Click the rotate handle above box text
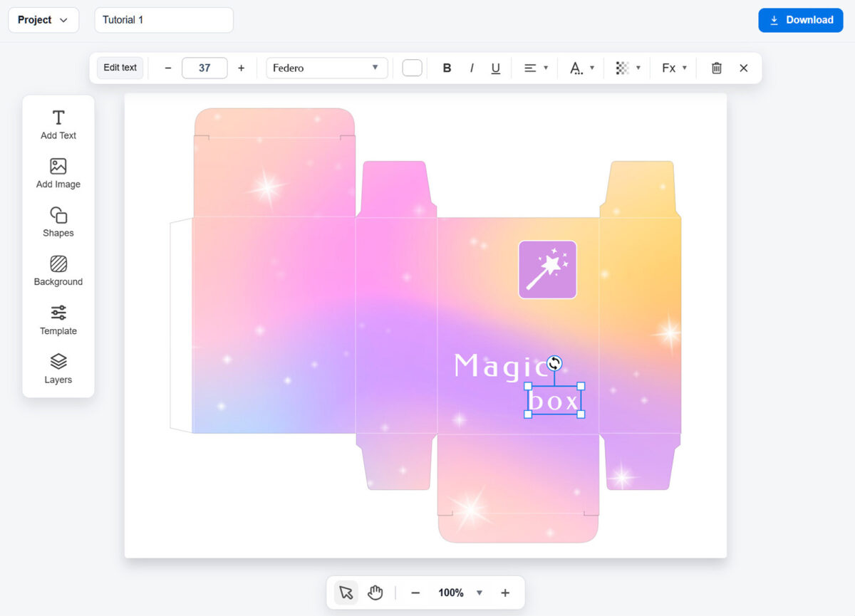 click(x=554, y=363)
